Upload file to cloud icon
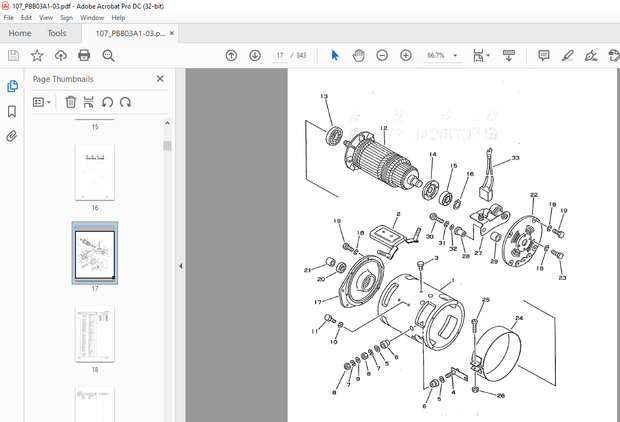The image size is (620, 422). click(x=60, y=55)
